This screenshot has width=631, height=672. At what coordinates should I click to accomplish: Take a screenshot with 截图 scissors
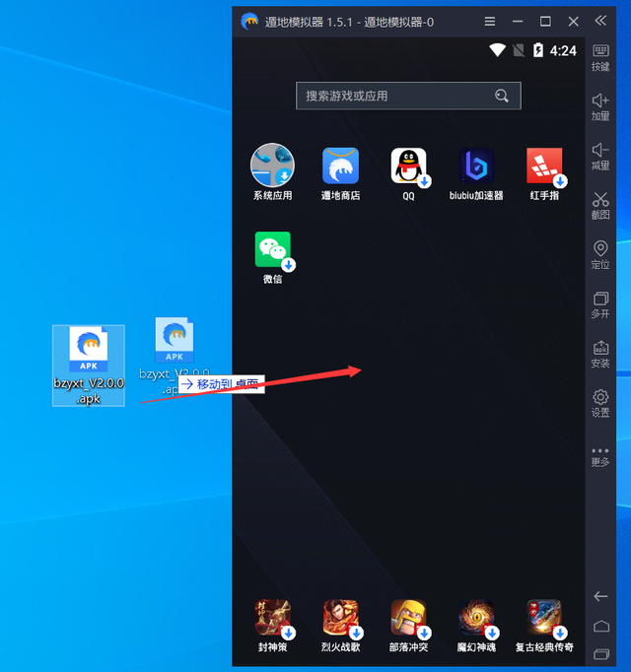point(600,206)
